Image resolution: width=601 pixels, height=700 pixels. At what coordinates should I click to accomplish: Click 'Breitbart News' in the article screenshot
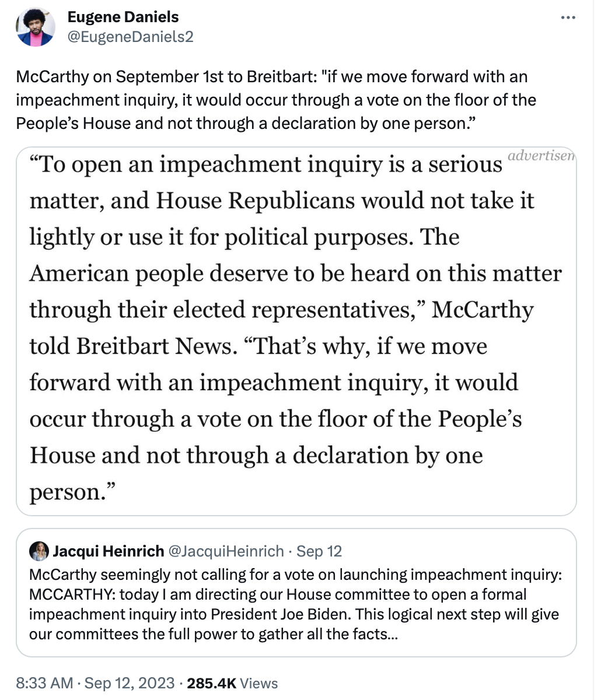click(154, 346)
